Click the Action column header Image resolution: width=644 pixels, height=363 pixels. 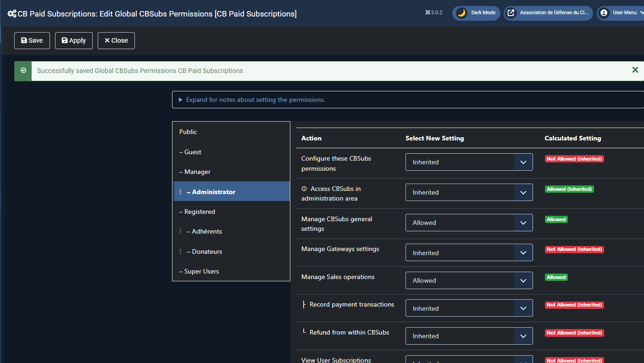[311, 138]
